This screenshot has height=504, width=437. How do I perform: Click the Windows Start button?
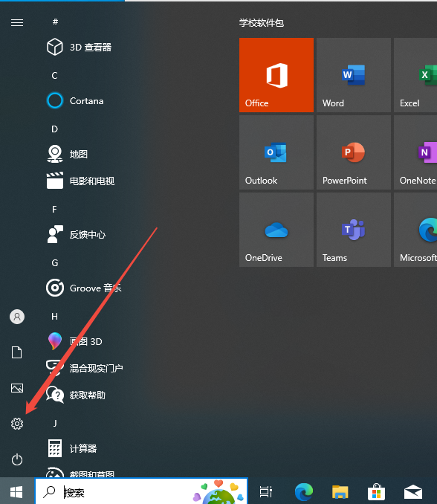pos(16,492)
